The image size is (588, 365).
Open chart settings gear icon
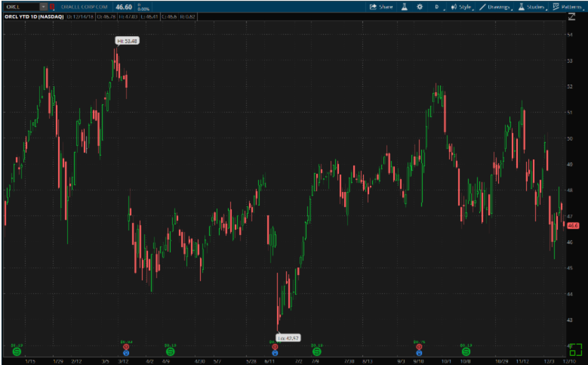(420, 7)
